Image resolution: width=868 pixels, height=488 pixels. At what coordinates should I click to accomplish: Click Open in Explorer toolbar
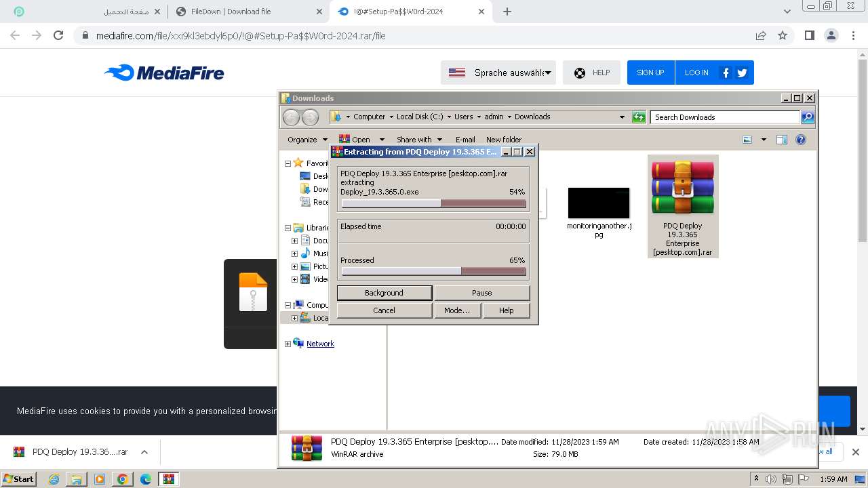coord(355,140)
